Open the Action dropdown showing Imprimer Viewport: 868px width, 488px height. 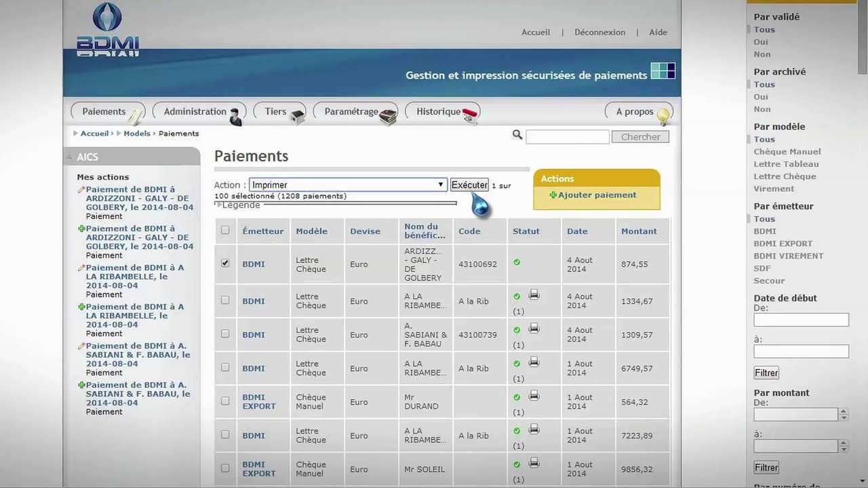348,185
